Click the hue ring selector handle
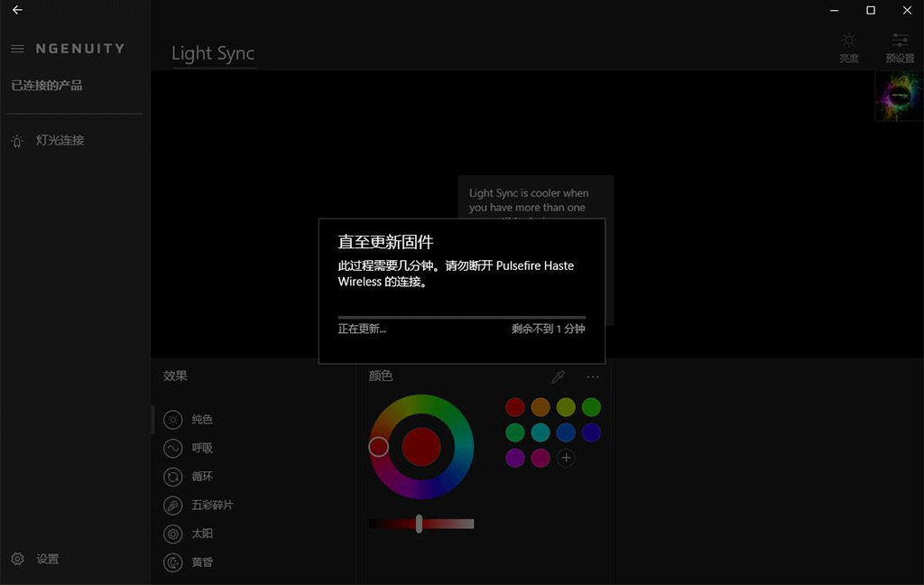This screenshot has width=924, height=585. click(x=379, y=446)
